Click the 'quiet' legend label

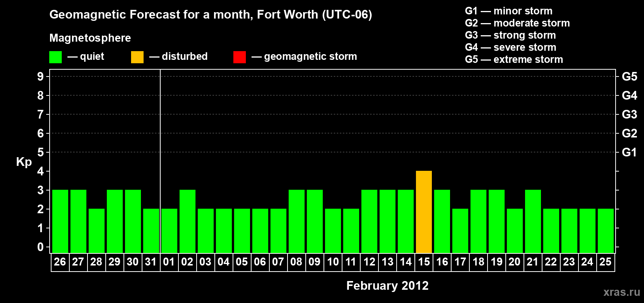(92, 56)
